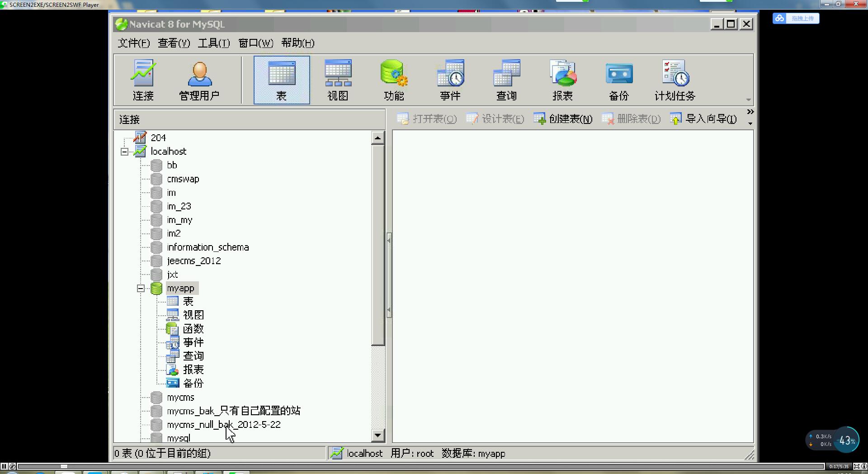The width and height of the screenshot is (868, 474).
Task: Select mycms_bak_只有自己配置的站 database
Action: pyautogui.click(x=233, y=411)
